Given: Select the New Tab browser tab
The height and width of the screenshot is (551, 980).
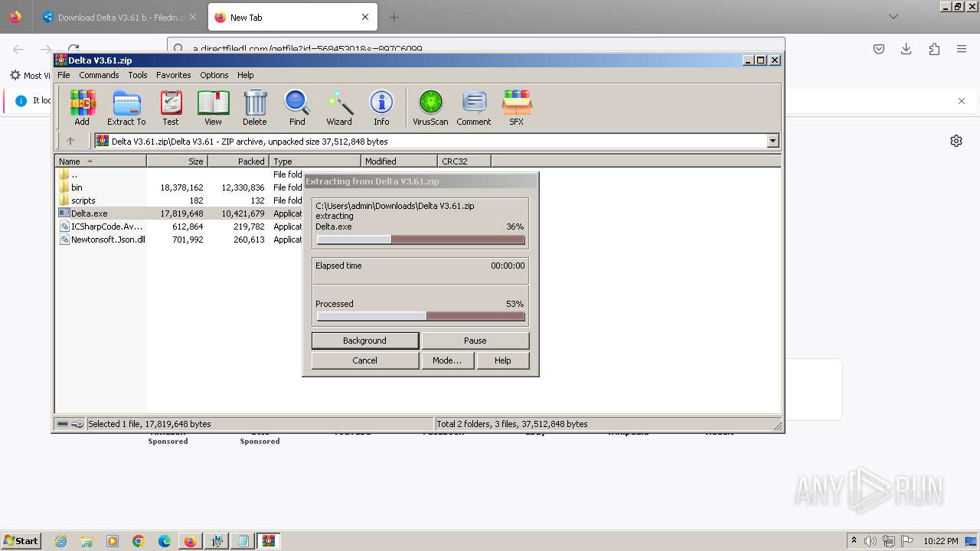Looking at the screenshot, I should pyautogui.click(x=291, y=17).
